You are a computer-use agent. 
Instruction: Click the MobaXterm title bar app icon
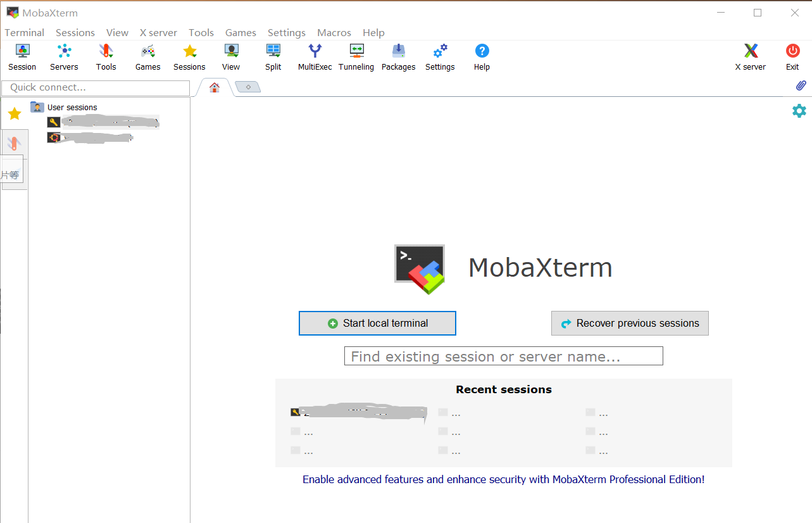point(13,12)
